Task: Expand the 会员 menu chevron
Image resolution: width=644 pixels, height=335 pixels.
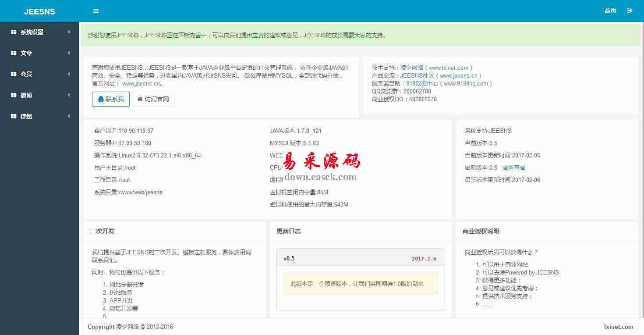Action: [x=69, y=74]
